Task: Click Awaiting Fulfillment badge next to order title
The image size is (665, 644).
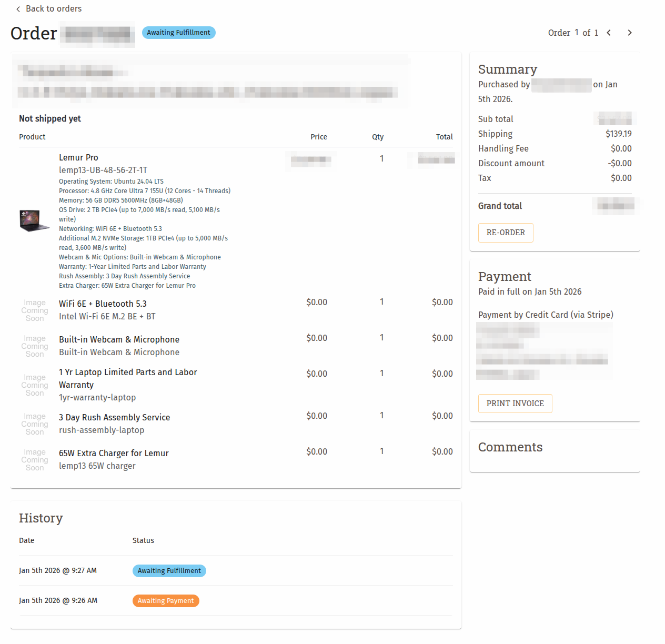Action: pos(178,32)
